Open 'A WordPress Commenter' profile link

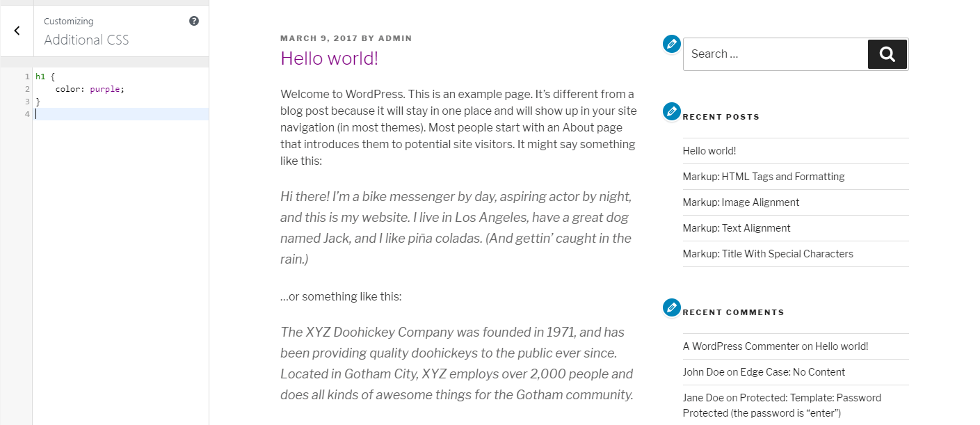[x=739, y=346]
